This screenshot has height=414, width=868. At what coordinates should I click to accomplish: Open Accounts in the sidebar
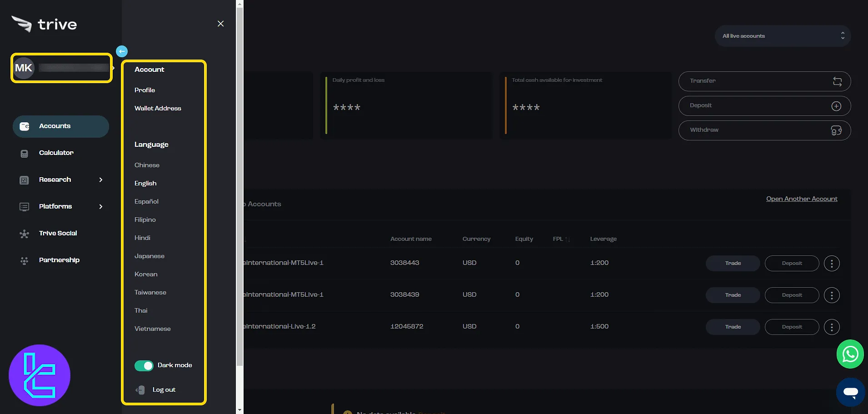point(61,126)
